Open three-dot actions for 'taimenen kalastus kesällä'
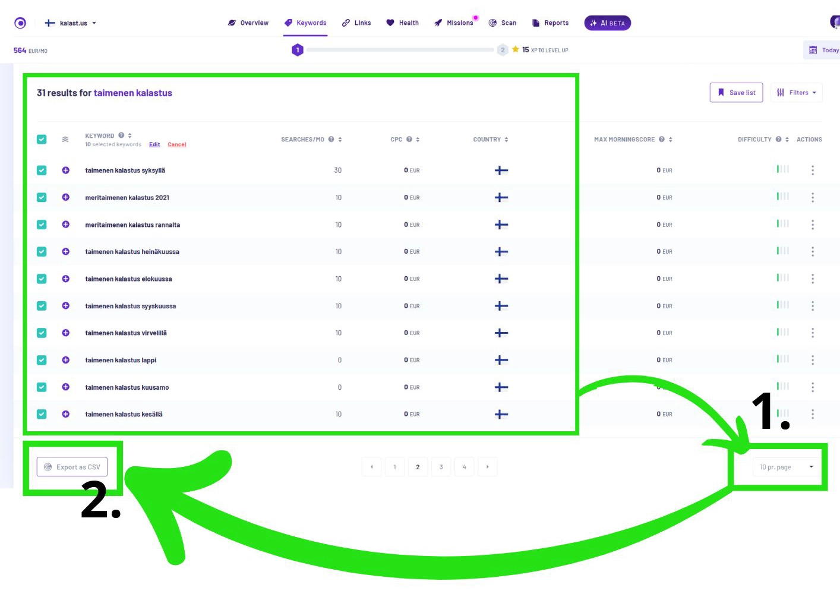The height and width of the screenshot is (616, 840). 812,415
